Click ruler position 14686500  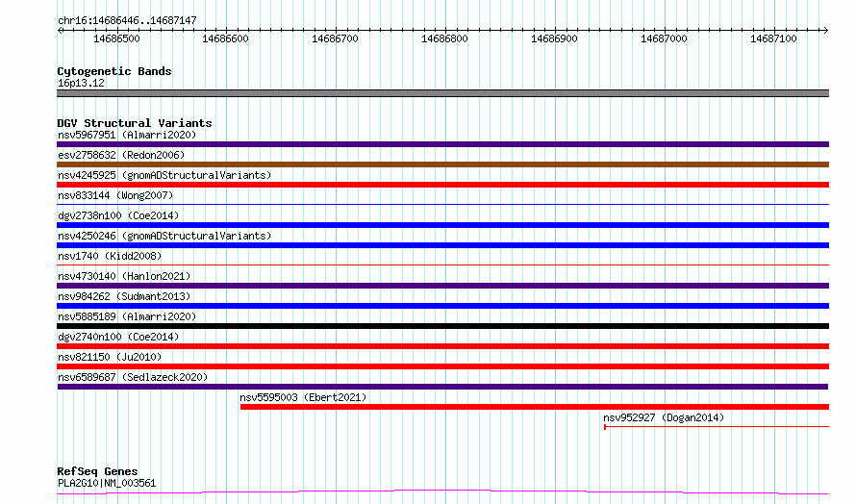pos(116,38)
